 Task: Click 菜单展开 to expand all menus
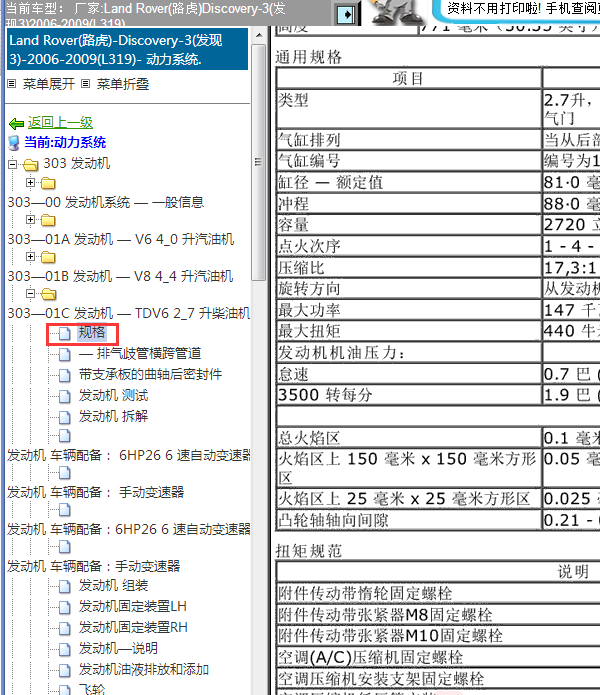click(x=49, y=84)
